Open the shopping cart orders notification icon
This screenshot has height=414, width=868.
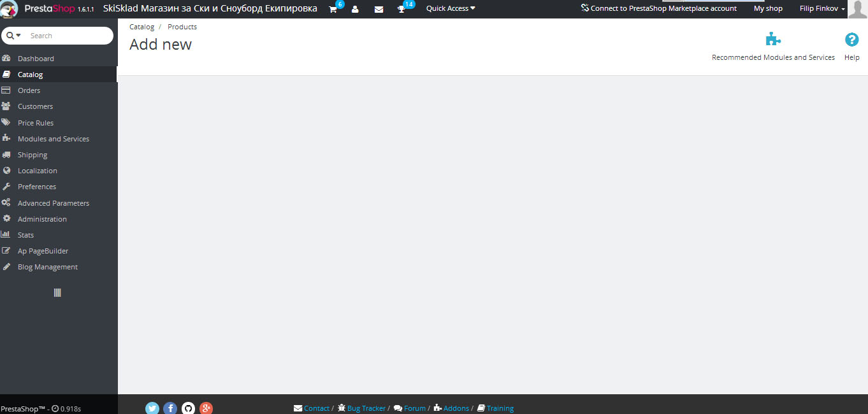(x=333, y=10)
